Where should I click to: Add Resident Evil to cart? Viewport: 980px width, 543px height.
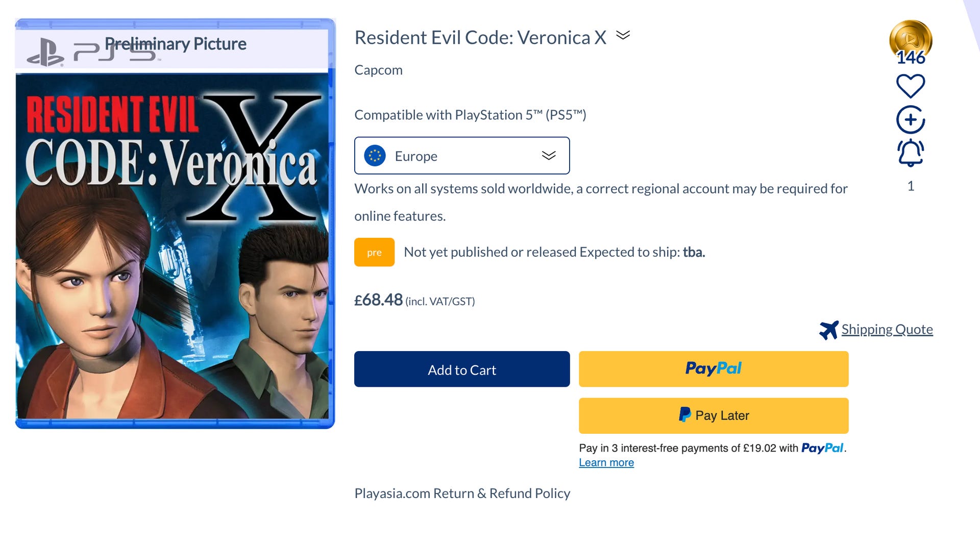(x=462, y=369)
